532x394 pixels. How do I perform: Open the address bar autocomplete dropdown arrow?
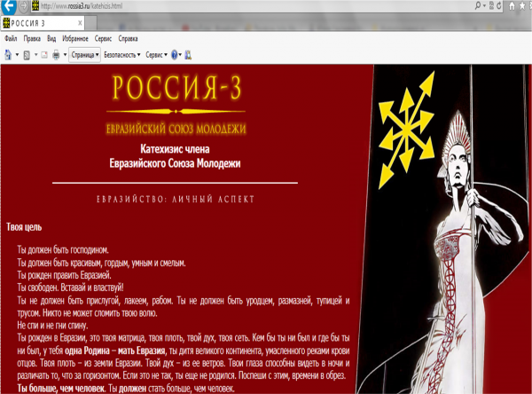coord(484,6)
